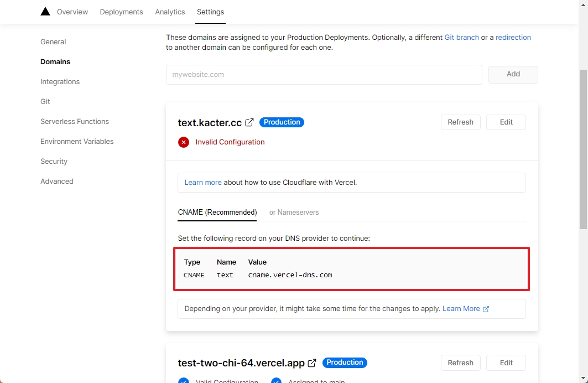Follow the 'Git branch' link

[x=461, y=38]
